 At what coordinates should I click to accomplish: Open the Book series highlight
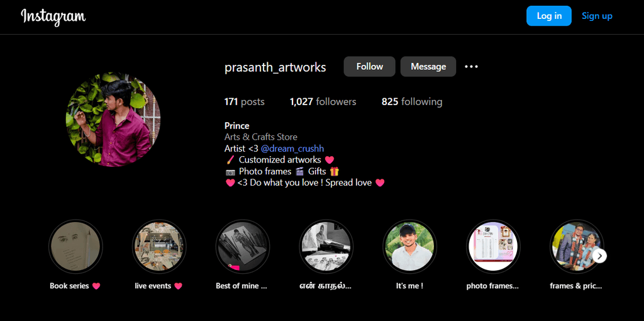pyautogui.click(x=75, y=246)
